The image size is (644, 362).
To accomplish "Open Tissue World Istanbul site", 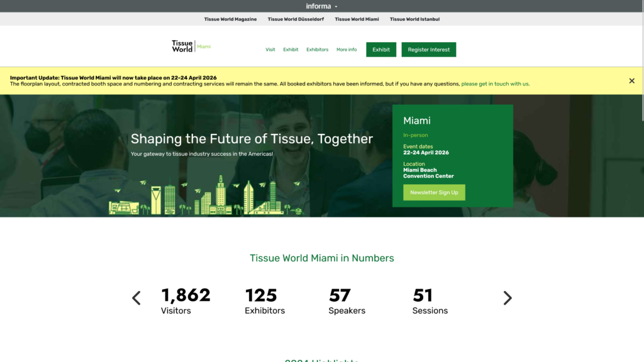I will click(415, 19).
